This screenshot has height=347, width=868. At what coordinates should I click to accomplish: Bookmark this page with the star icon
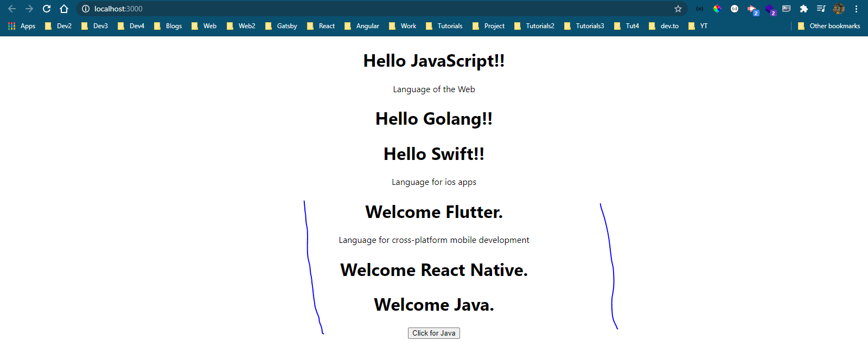pos(678,9)
